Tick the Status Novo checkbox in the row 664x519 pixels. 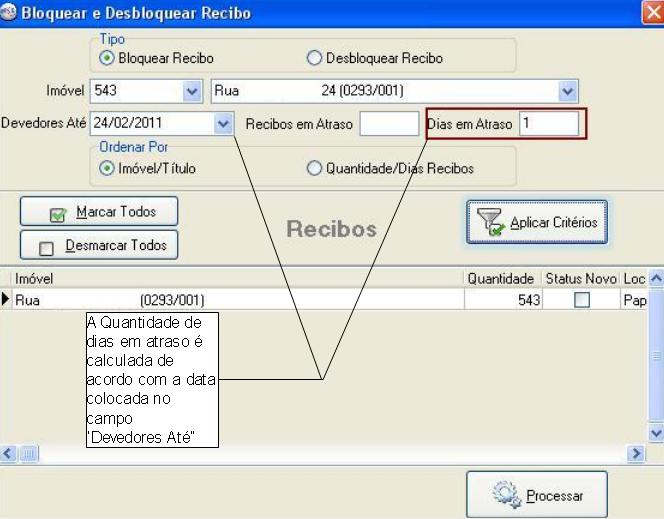click(581, 300)
